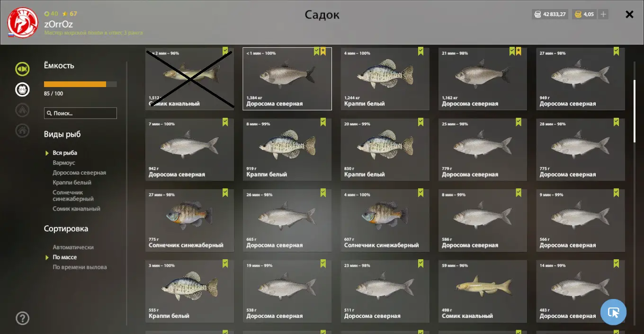Open the fish keepnet sidebar icon
Viewport: 644px width, 334px height.
click(x=22, y=69)
